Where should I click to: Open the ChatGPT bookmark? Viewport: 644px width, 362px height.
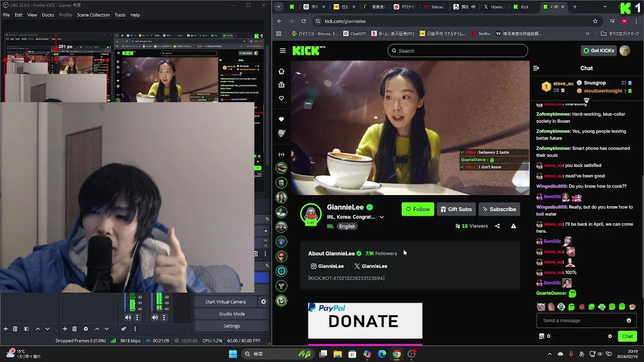click(355, 34)
